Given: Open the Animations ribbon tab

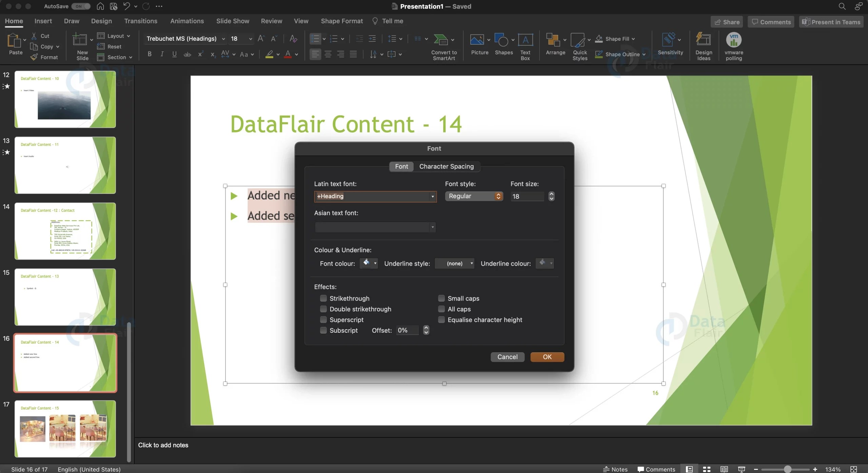Looking at the screenshot, I should [x=187, y=21].
